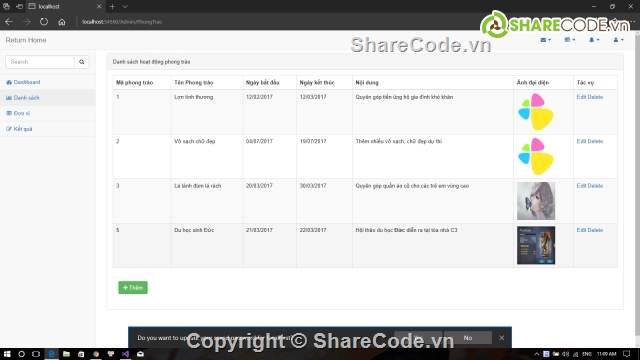Refresh the page with reload icon
This screenshot has width=640, height=360.
pyautogui.click(x=44, y=22)
